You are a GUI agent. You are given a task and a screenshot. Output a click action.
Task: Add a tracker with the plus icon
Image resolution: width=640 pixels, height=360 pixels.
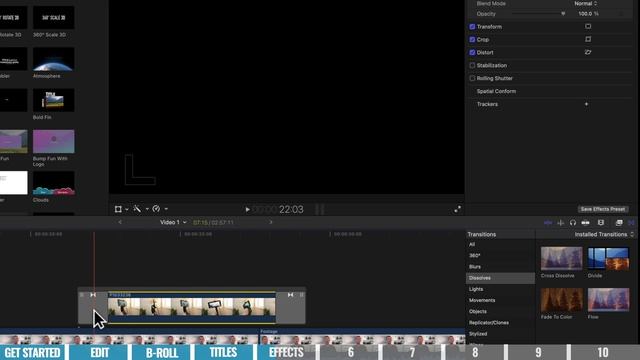[587, 104]
